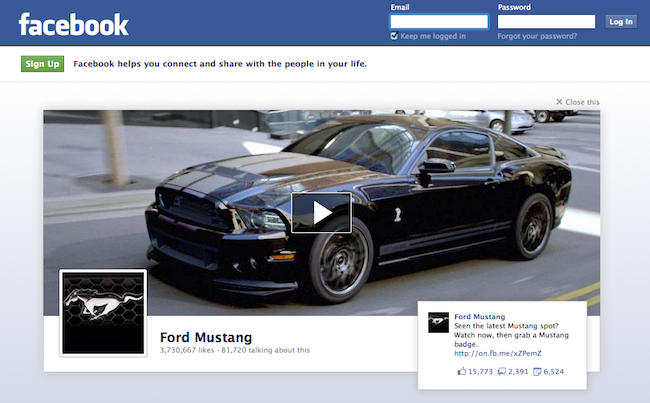
Task: Click the shares icon next to 6,524
Action: (537, 372)
